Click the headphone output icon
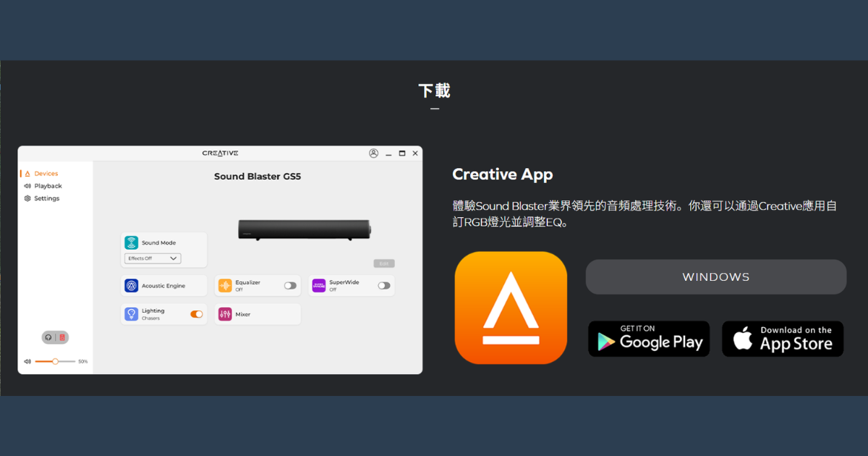The height and width of the screenshot is (456, 868). pyautogui.click(x=47, y=337)
